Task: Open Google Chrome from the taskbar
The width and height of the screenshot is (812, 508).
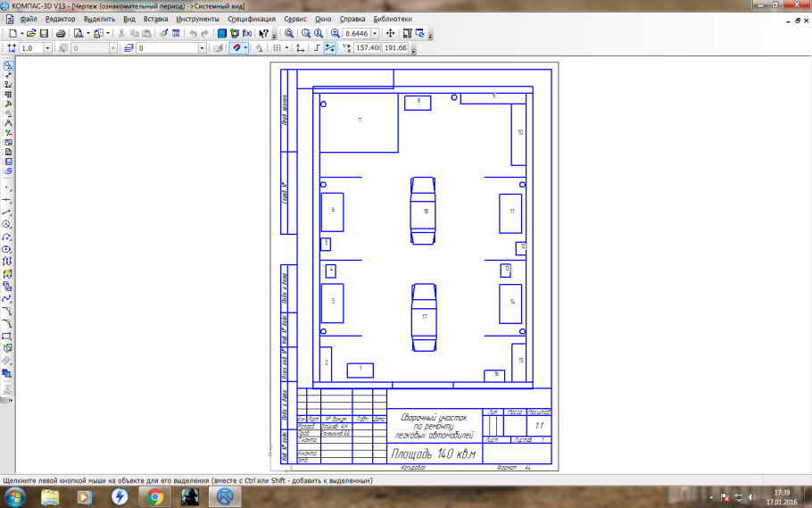Action: point(154,496)
